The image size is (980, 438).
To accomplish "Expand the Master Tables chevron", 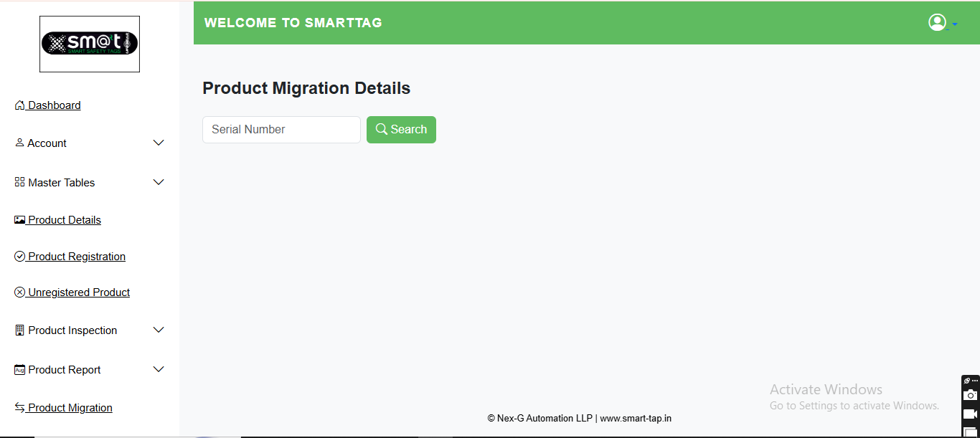I will (x=159, y=182).
